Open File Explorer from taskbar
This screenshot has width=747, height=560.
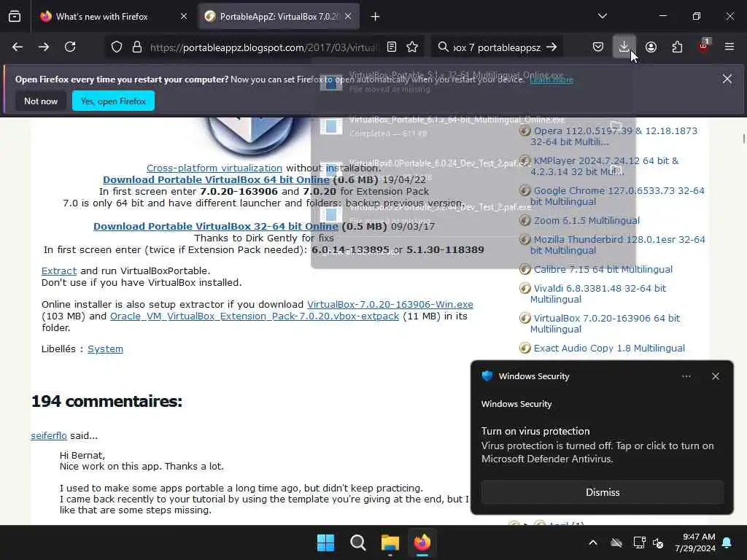390,542
